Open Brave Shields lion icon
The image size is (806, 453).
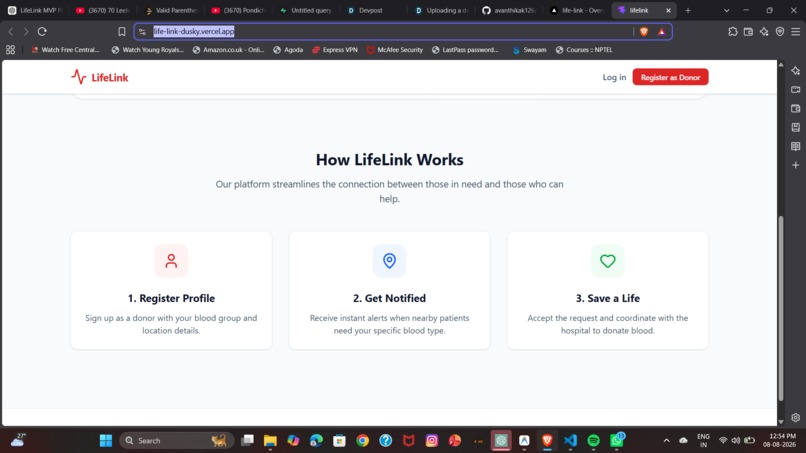pos(644,31)
